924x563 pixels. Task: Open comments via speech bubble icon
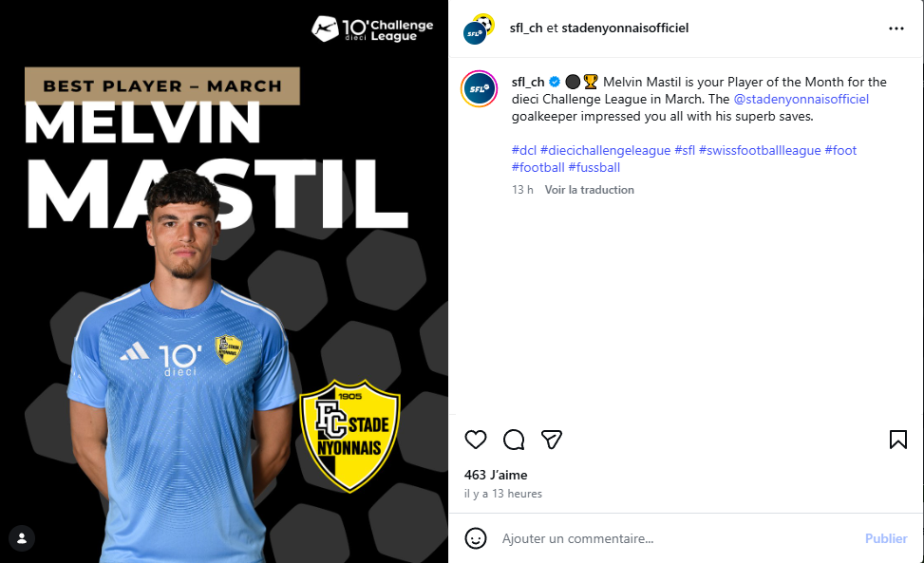click(x=514, y=440)
